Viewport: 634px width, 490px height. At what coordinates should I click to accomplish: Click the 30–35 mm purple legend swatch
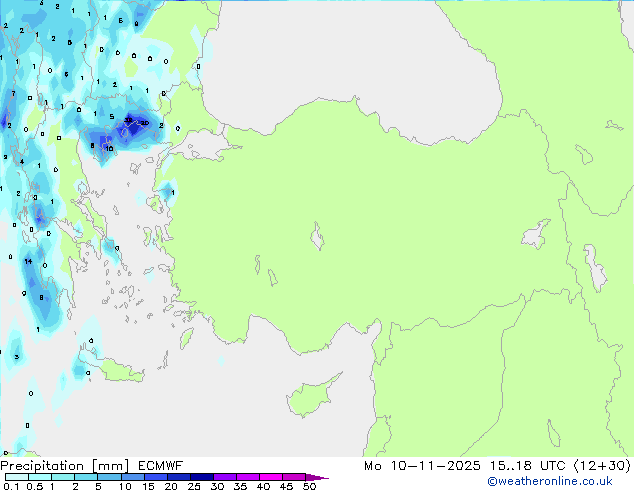click(224, 477)
